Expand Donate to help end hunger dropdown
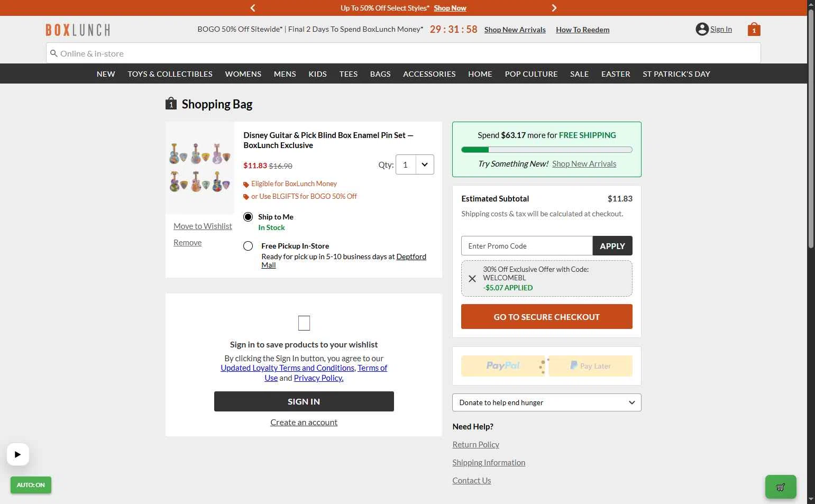815x504 pixels. pos(547,402)
